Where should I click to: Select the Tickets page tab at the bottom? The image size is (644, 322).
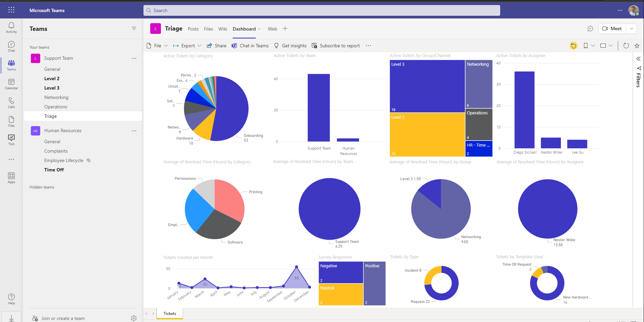pos(170,313)
